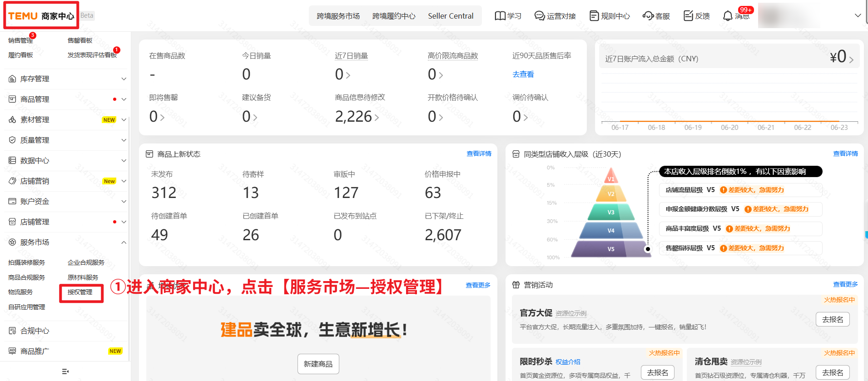Click the 未发布 count 312
868x381 pixels.
click(x=164, y=193)
